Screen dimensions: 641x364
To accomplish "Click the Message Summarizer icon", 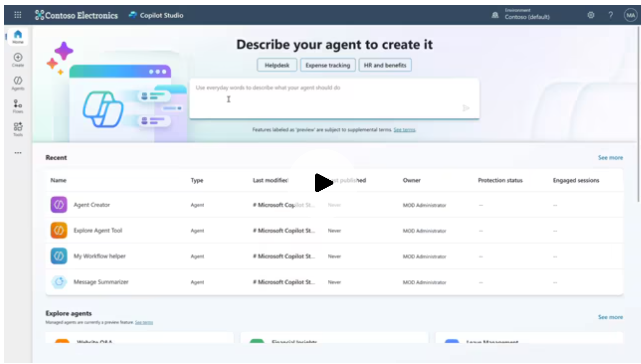I will [x=59, y=282].
